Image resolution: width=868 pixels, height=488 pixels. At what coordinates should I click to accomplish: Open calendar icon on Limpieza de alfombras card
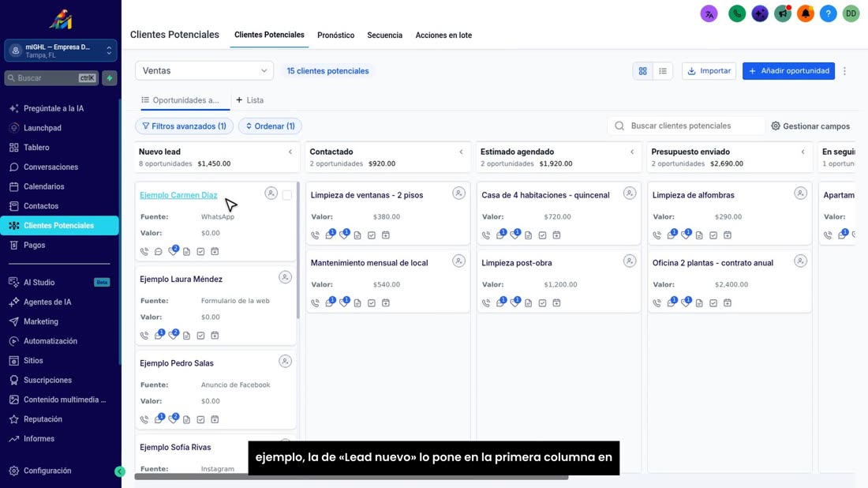click(728, 235)
